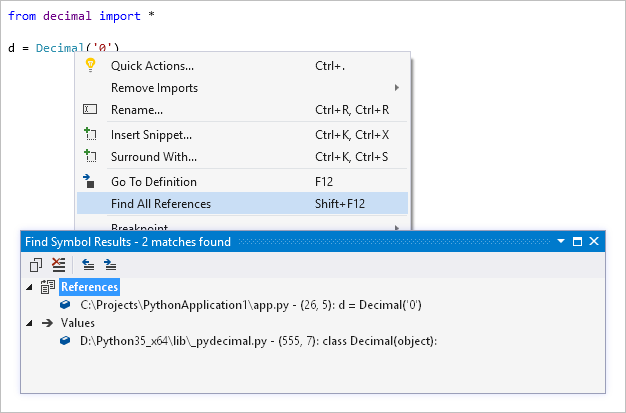This screenshot has width=626, height=413.
Task: Go to previous location in results
Action: click(x=88, y=265)
